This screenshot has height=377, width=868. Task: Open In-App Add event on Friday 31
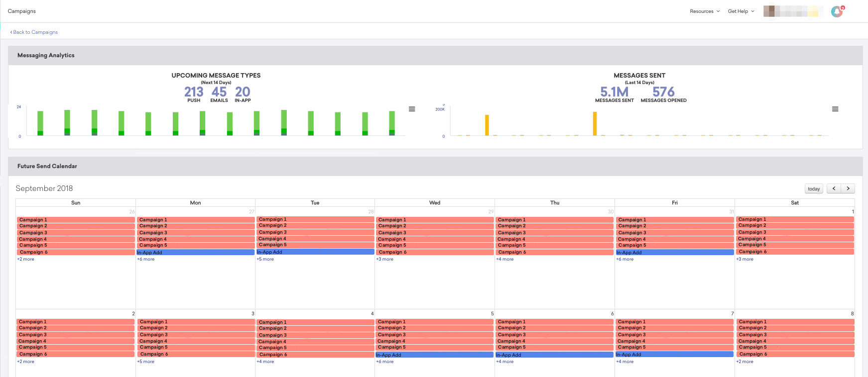(x=675, y=253)
